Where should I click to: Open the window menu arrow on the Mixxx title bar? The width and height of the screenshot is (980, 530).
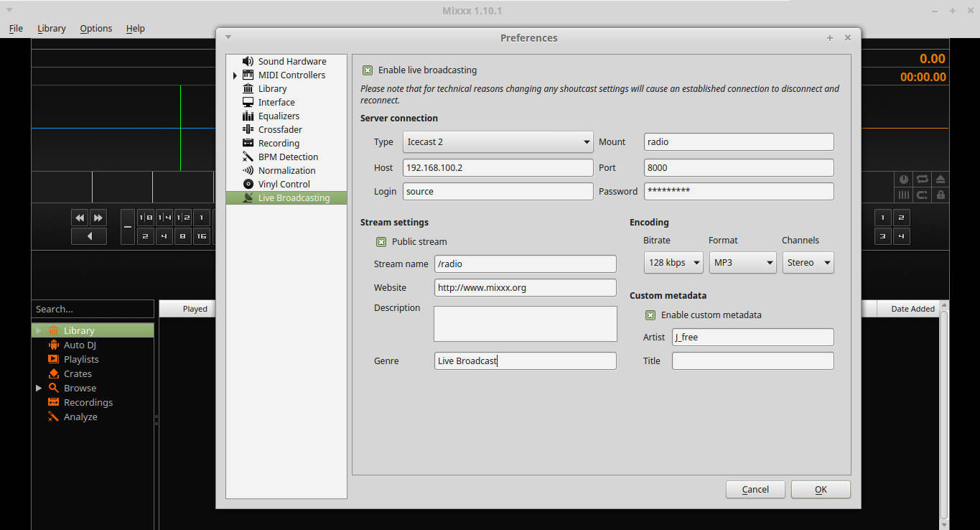click(10, 10)
